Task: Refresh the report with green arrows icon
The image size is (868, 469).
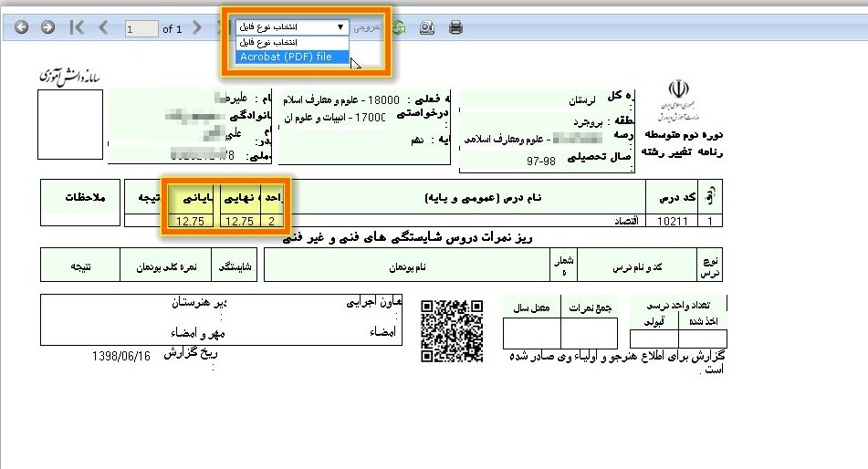Action: (399, 28)
